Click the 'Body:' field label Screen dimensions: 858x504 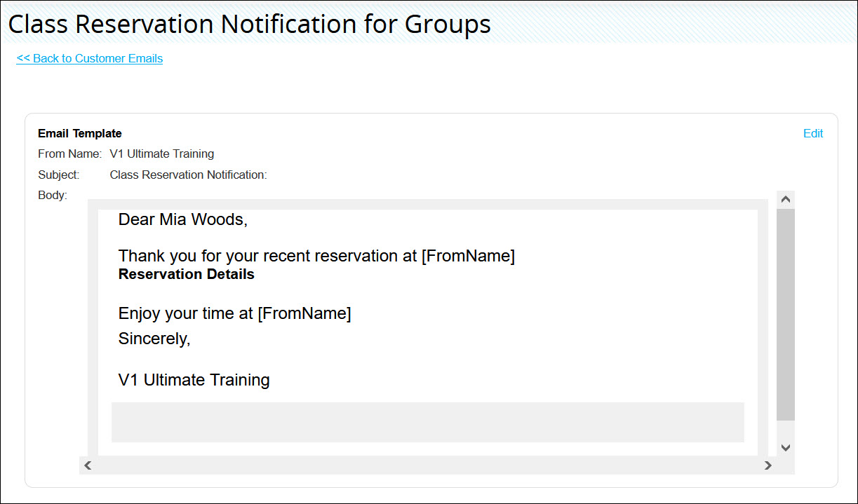click(53, 195)
